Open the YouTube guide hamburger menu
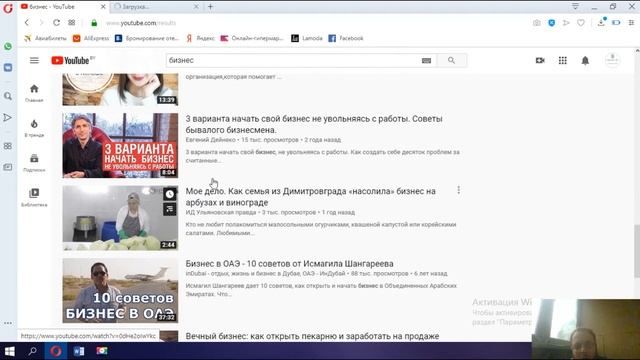 [x=34, y=60]
